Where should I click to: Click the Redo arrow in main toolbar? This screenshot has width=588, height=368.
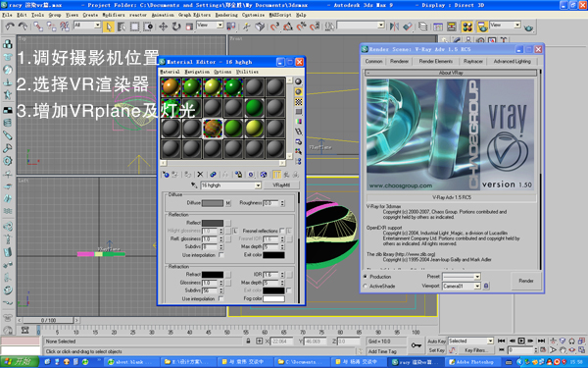23,26
